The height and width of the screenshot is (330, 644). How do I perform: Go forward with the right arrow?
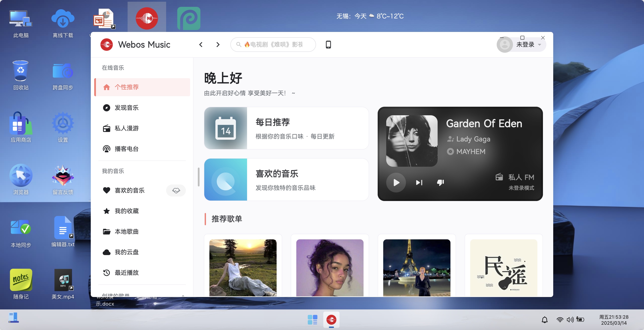point(218,45)
